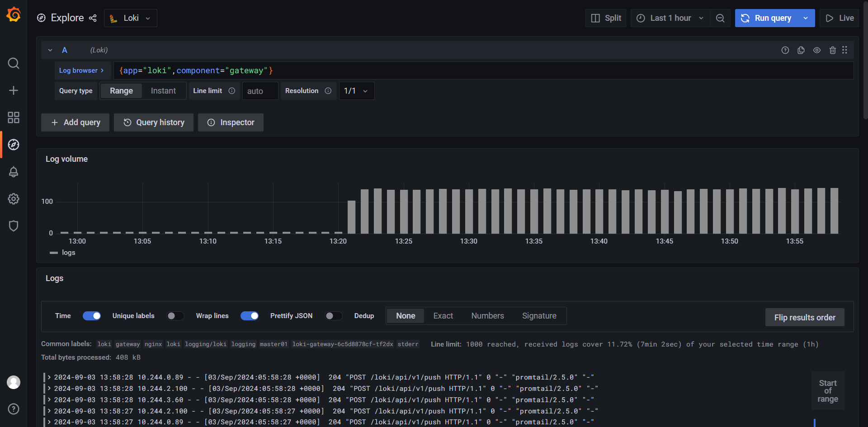Click the nginx common label
The width and height of the screenshot is (868, 427).
153,344
